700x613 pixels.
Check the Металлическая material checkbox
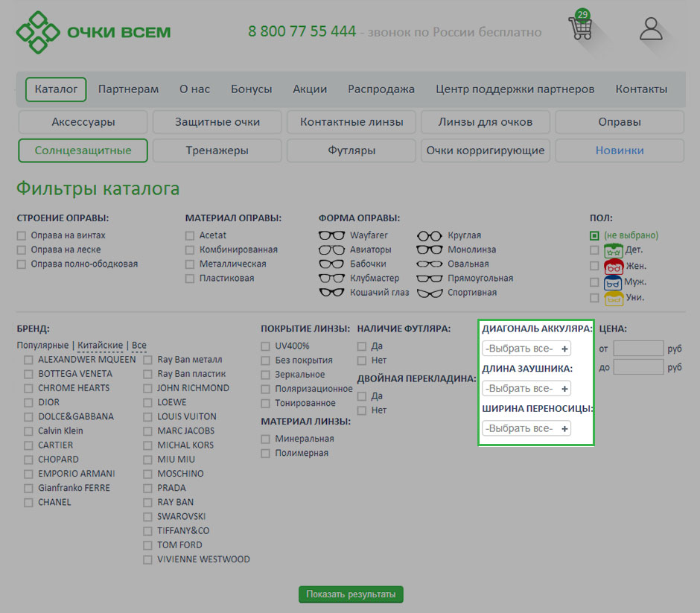190,264
